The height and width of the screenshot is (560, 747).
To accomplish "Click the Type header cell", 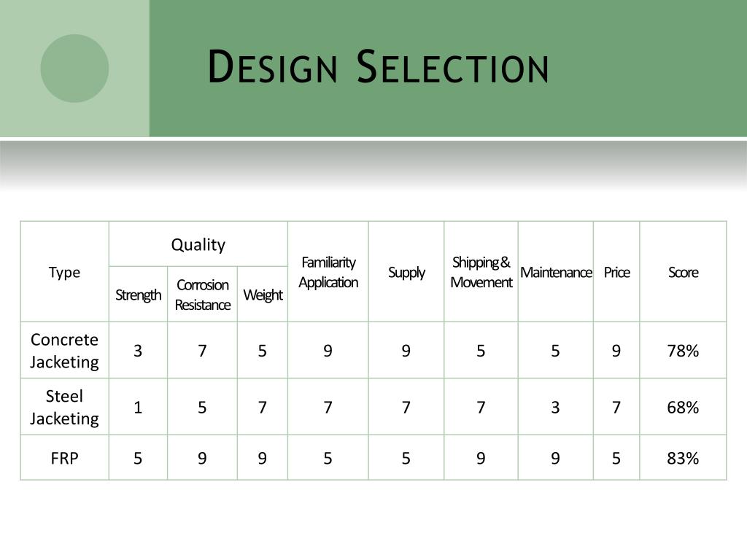I will [64, 272].
